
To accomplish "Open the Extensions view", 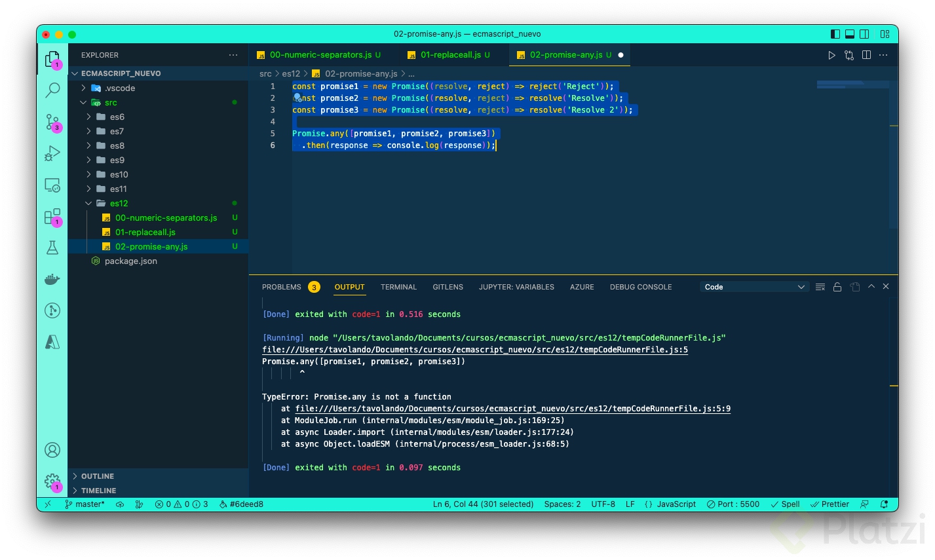I will tap(52, 217).
